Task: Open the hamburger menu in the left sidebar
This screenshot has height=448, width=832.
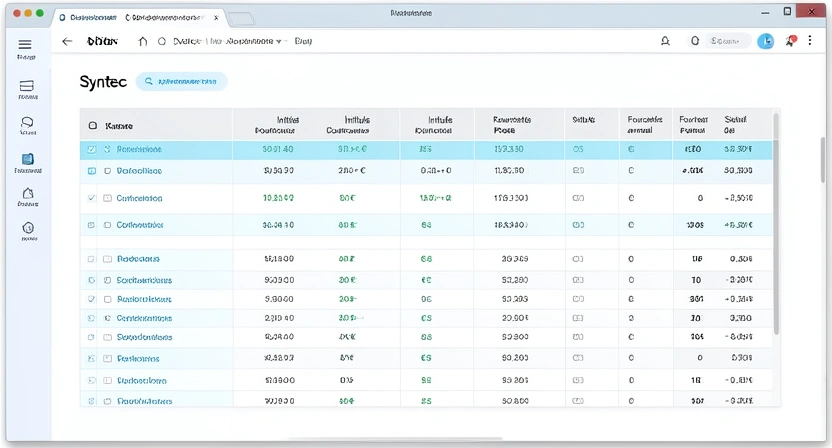Action: click(25, 45)
